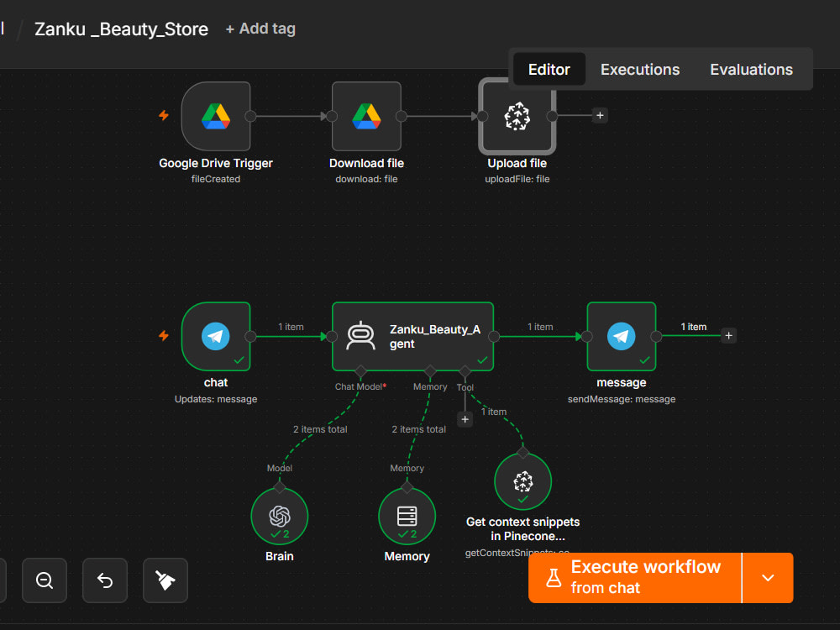The height and width of the screenshot is (630, 840).
Task: Click the agent Memory connector diamond
Action: [430, 370]
